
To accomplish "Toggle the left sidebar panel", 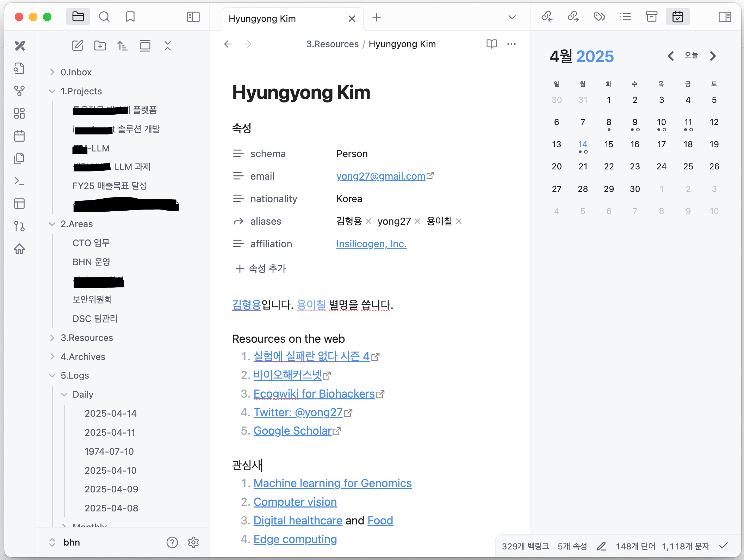I will click(193, 17).
